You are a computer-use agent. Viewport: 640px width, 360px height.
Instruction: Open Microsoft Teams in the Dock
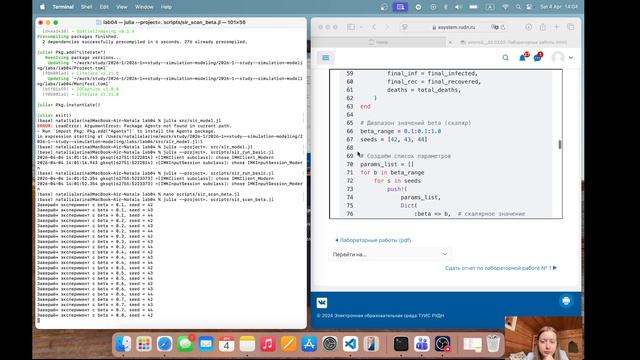[x=422, y=344]
